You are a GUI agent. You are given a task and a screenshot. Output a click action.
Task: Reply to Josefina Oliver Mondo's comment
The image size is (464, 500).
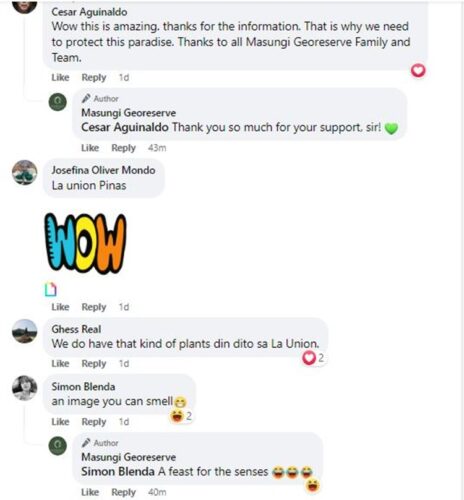[x=94, y=307]
